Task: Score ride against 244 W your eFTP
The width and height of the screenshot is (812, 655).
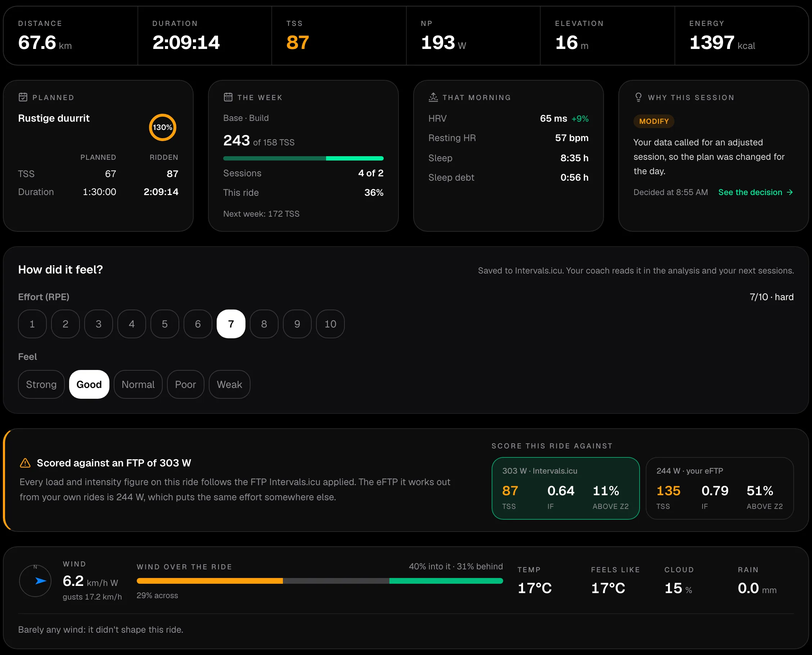Action: 719,489
